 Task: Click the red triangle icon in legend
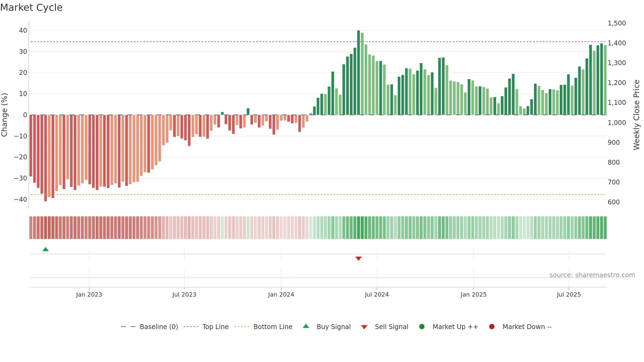pos(364,327)
